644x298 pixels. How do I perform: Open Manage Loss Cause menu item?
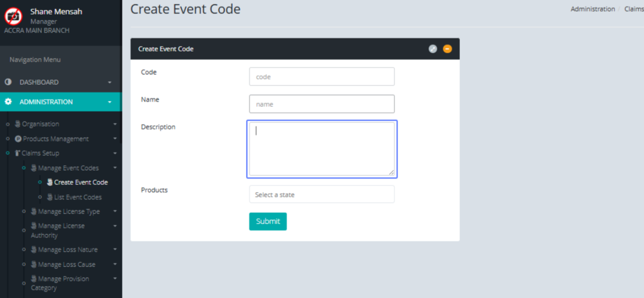tap(67, 264)
